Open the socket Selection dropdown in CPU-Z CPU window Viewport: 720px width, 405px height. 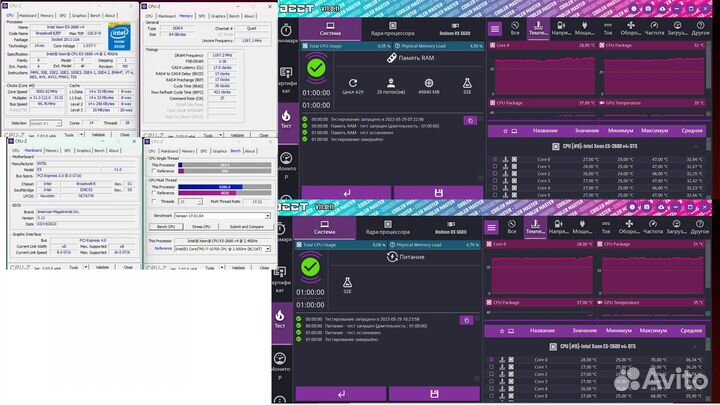click(45, 123)
